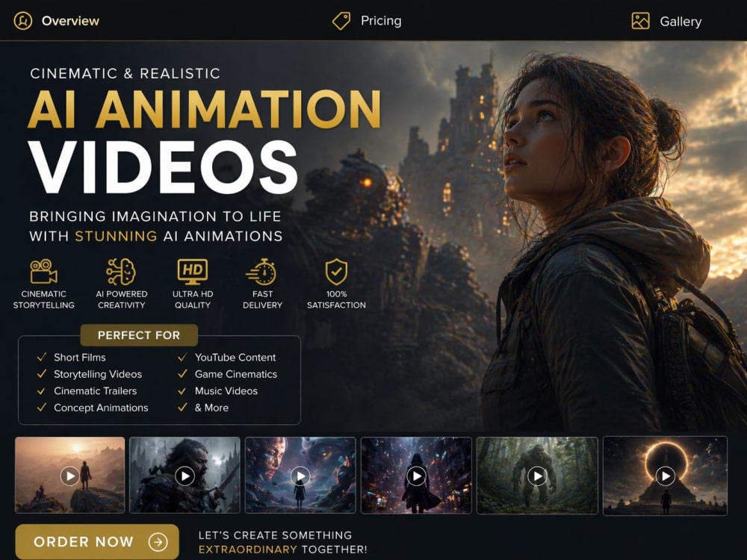The height and width of the screenshot is (560, 747).
Task: Click the checkmark beside Cinematic Trailers
Action: pyautogui.click(x=42, y=391)
